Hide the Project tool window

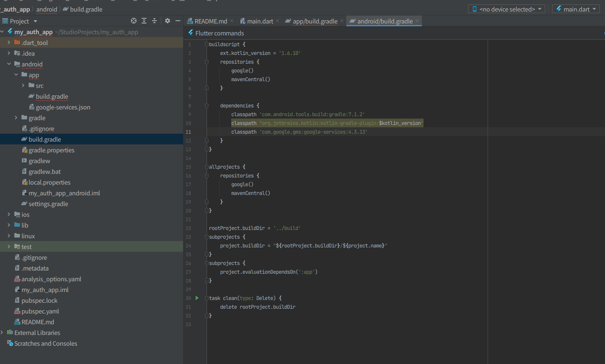(x=178, y=21)
